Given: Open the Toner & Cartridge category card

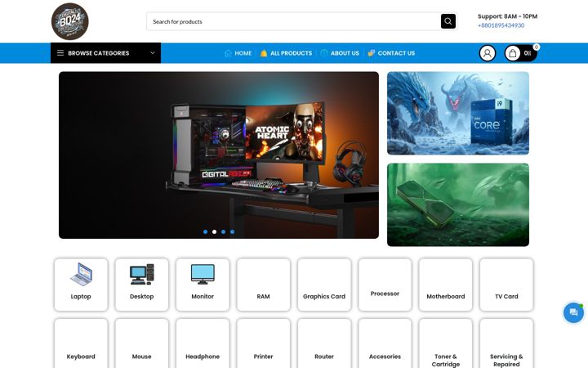Looking at the screenshot, I should coord(446,343).
